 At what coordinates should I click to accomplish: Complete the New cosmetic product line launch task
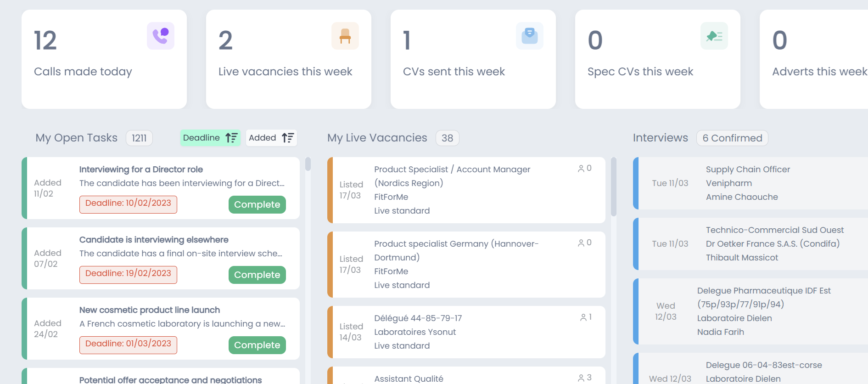pyautogui.click(x=257, y=345)
